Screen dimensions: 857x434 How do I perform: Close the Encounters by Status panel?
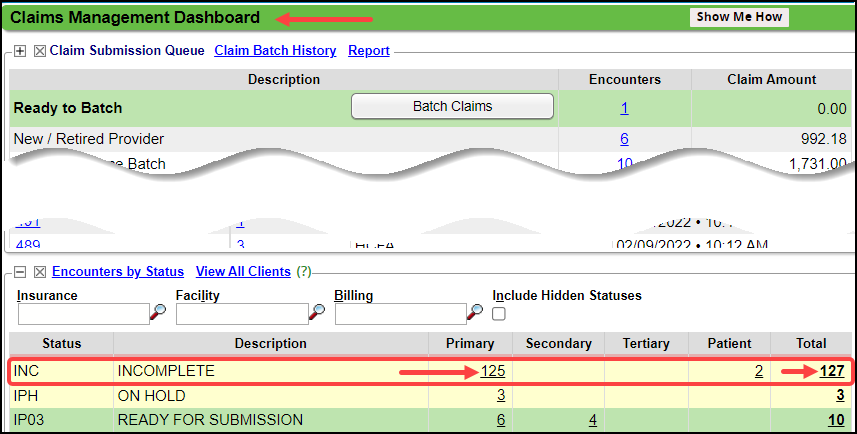40,272
